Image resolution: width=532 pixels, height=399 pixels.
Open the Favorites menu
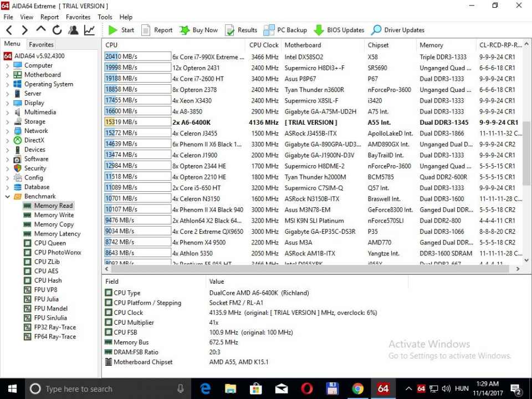pos(78,17)
